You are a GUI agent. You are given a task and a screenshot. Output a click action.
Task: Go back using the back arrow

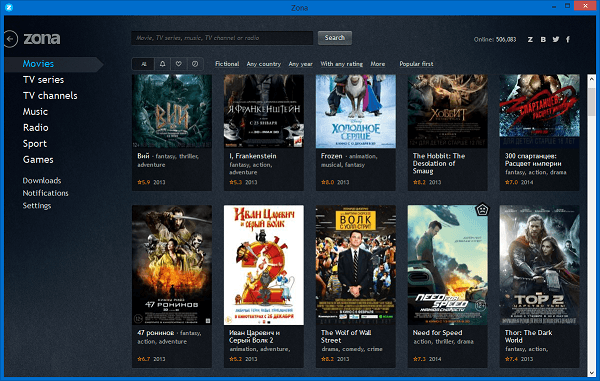click(11, 39)
